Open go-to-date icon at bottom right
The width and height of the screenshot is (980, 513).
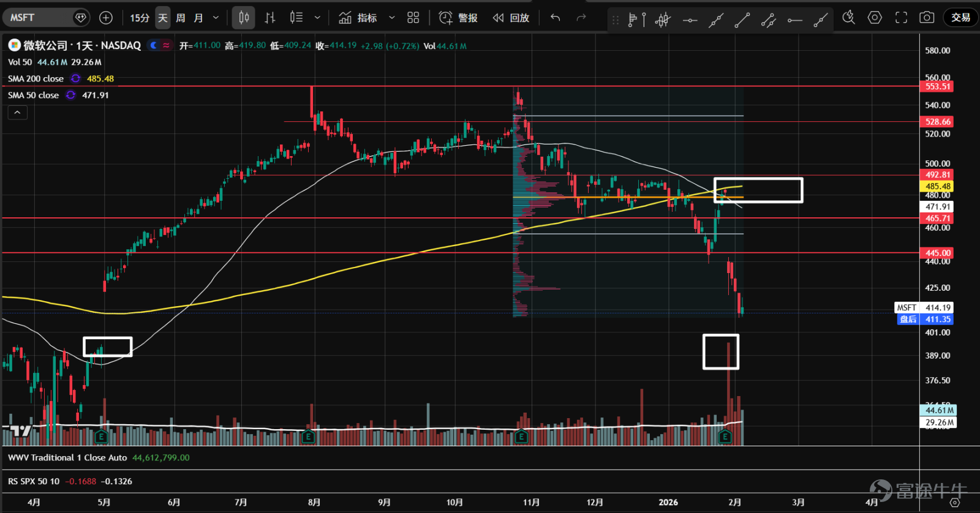[954, 503]
